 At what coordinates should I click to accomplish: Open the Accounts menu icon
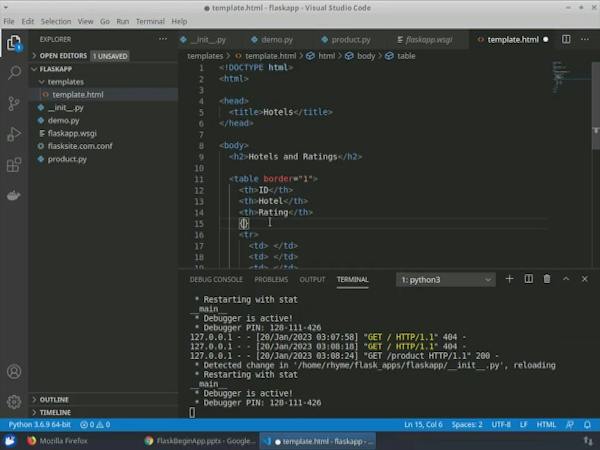tap(14, 372)
